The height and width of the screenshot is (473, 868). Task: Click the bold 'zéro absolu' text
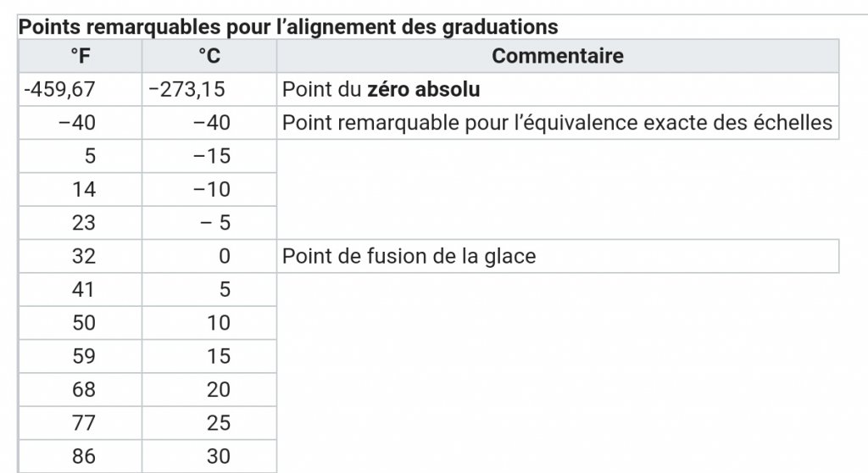pos(424,89)
